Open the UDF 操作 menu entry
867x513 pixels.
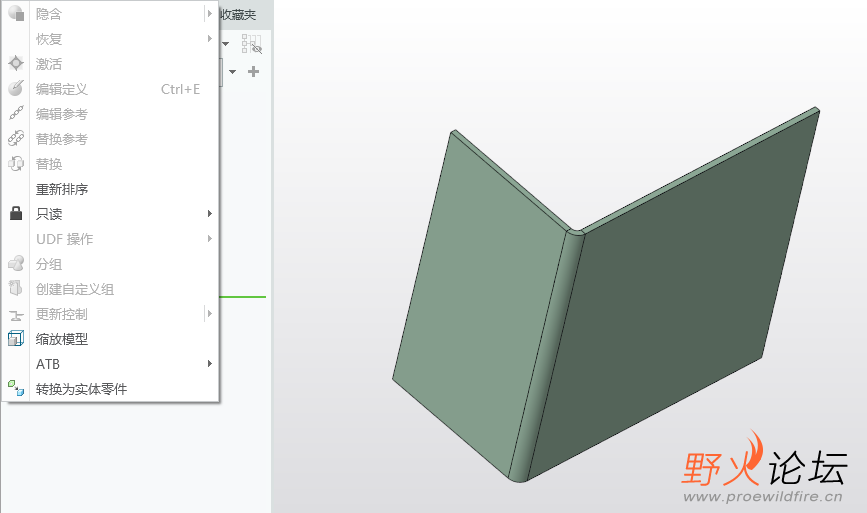(x=111, y=239)
